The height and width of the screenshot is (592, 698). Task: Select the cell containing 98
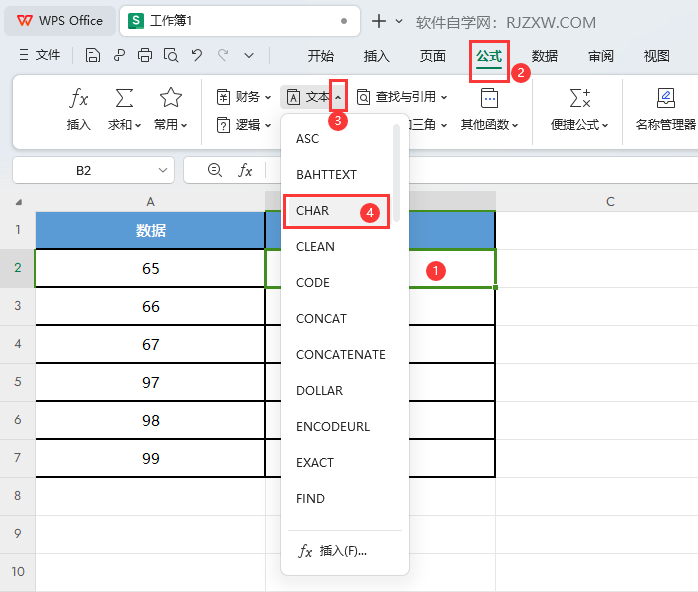point(150,421)
